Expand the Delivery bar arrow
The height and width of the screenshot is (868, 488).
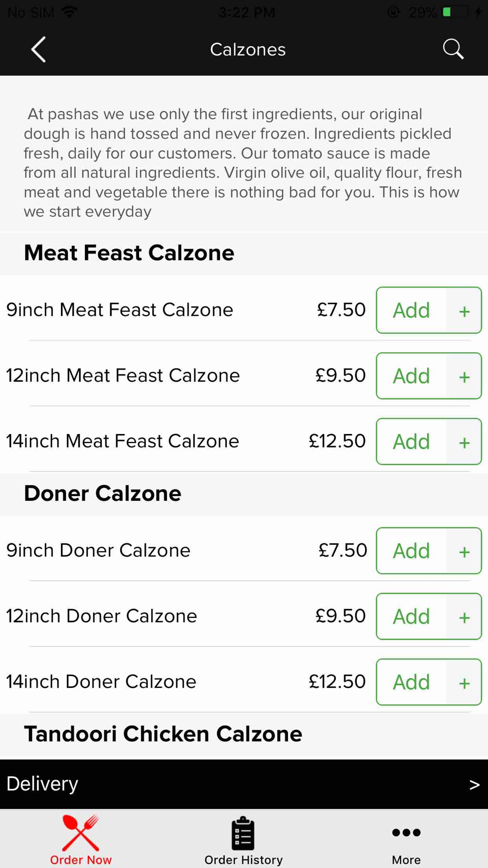[x=474, y=785]
